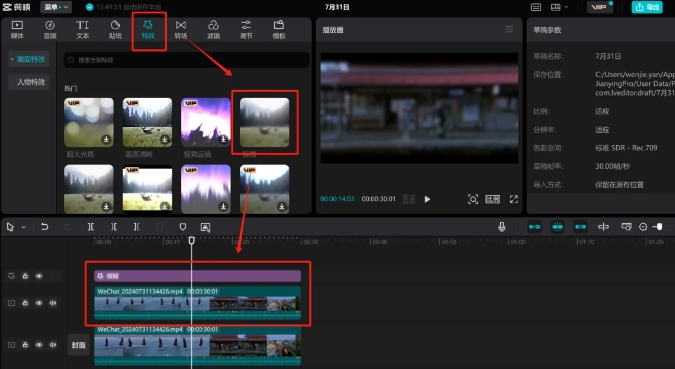The height and width of the screenshot is (369, 675).
Task: Split the clip at the playhead
Action: click(91, 227)
